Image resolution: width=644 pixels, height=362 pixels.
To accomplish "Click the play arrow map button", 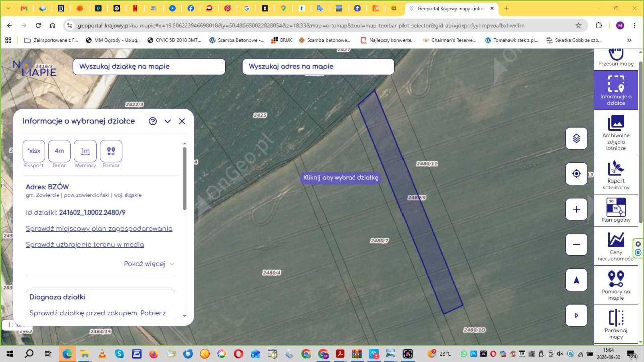I will tap(576, 316).
